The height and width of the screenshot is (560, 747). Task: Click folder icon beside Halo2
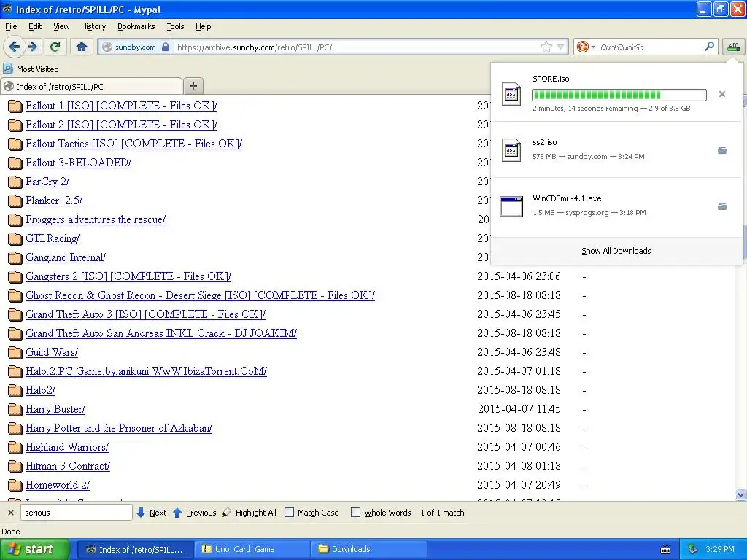coord(15,391)
